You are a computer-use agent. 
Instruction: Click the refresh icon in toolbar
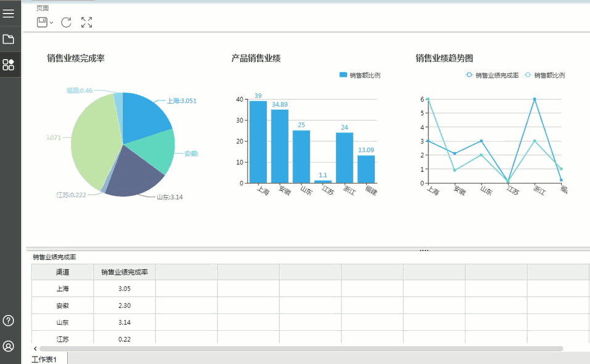click(x=66, y=22)
